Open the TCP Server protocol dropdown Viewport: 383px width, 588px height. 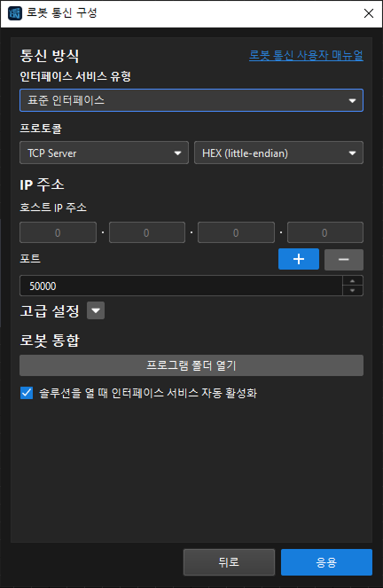104,153
